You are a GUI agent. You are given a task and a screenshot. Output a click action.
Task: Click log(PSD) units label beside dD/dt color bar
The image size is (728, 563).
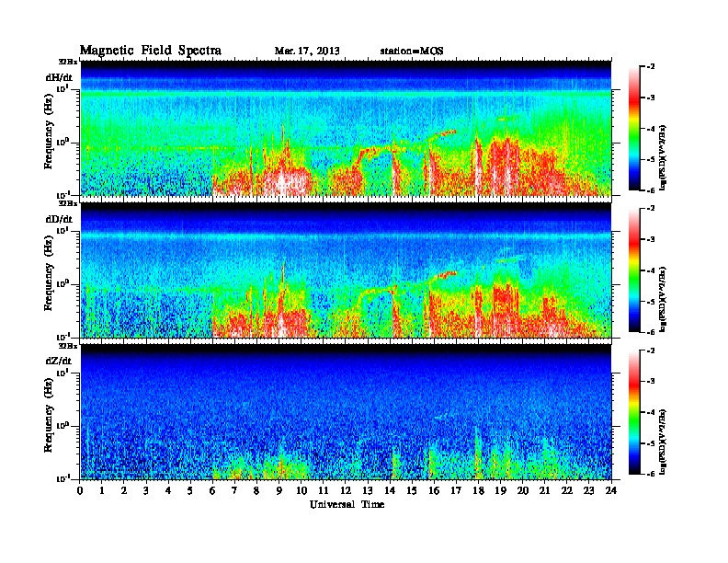(x=664, y=299)
